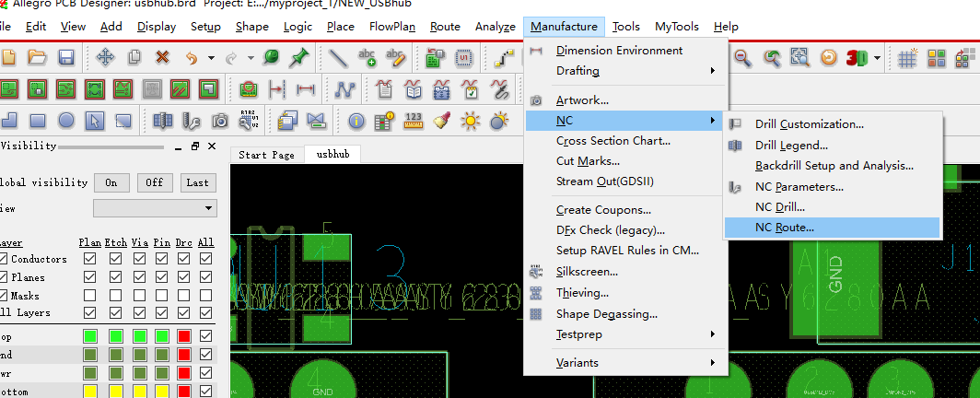
Task: Click the grid toggle icon
Action: pos(907,58)
